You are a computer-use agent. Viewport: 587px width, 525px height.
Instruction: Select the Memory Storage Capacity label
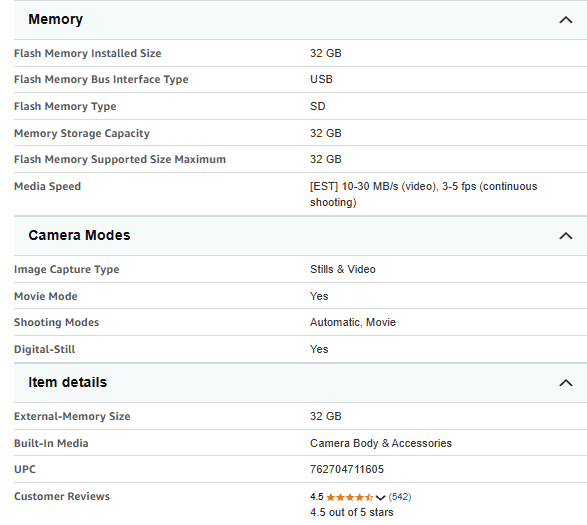[x=82, y=133]
